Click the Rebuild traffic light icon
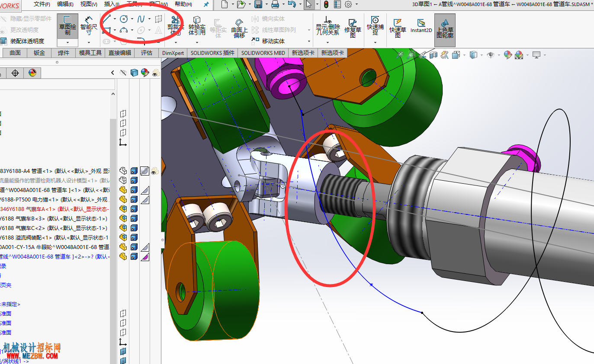The image size is (594, 364). point(326,4)
